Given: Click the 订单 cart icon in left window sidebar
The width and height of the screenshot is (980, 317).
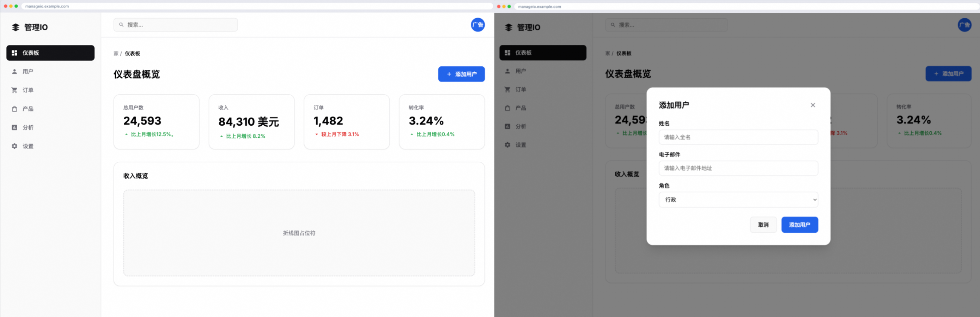Looking at the screenshot, I should pos(14,90).
